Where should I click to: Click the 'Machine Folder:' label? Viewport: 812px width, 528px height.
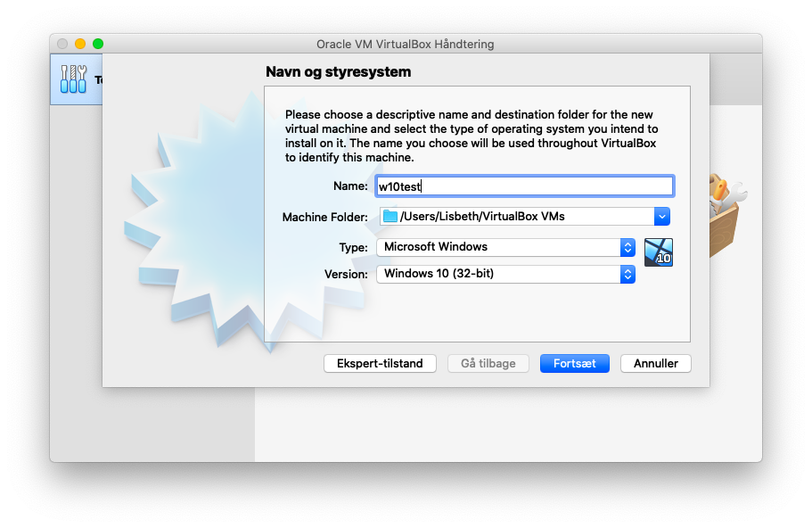click(x=324, y=217)
